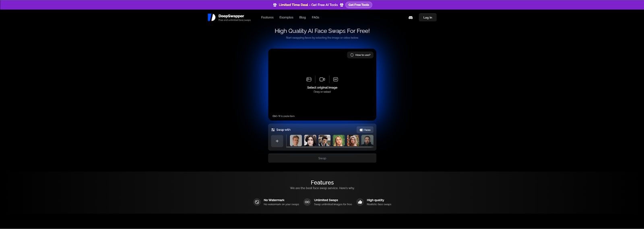Screen dimensions: 644x229
Task: Click the DeepSwapper logo icon
Action: click(x=211, y=17)
